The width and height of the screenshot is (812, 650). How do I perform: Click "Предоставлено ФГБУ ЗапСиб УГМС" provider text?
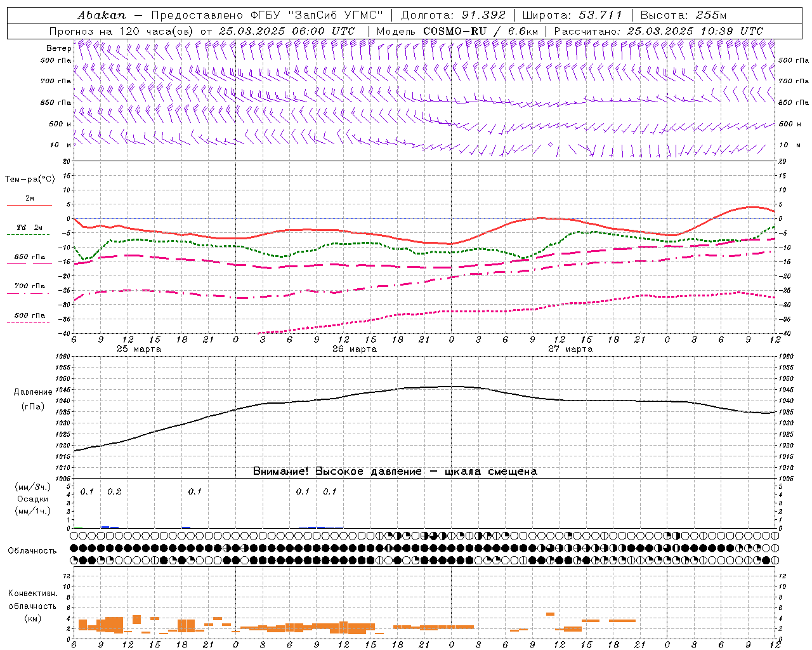[267, 15]
